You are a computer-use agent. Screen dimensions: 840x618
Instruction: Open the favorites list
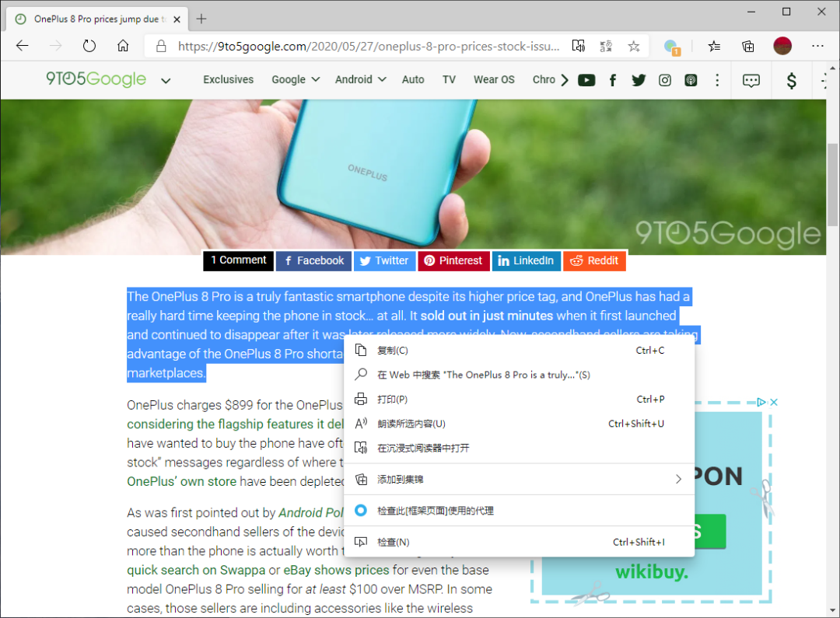(x=714, y=46)
